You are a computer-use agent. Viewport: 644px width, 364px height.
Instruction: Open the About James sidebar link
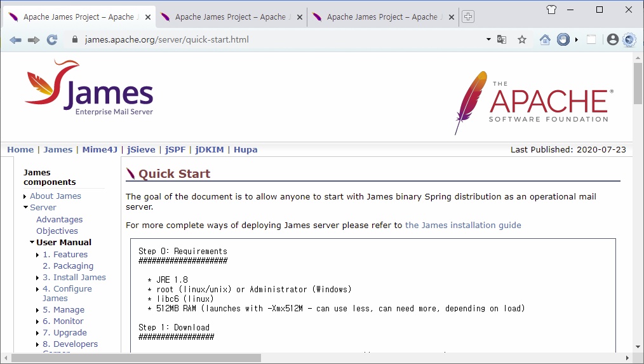(x=55, y=196)
